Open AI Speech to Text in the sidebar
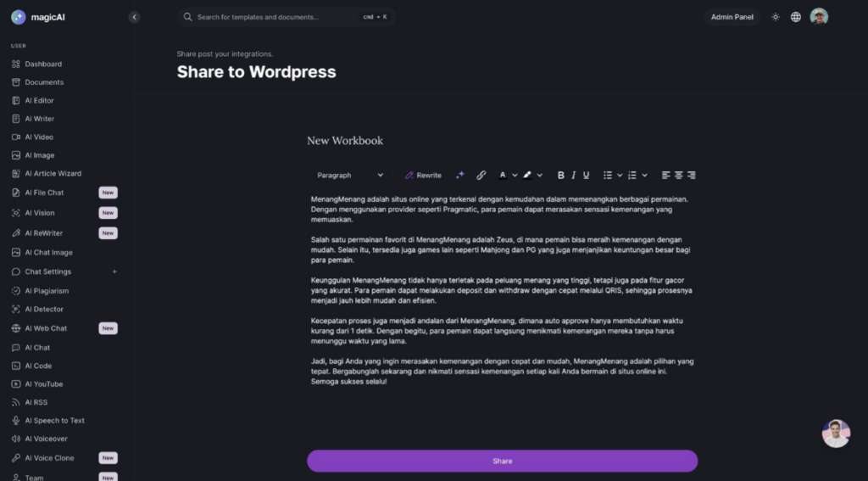 point(55,421)
